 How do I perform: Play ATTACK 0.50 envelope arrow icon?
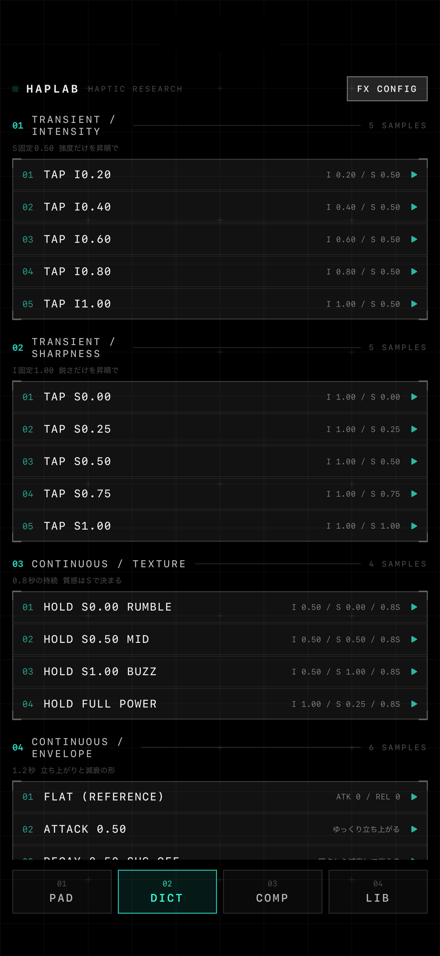point(414,829)
